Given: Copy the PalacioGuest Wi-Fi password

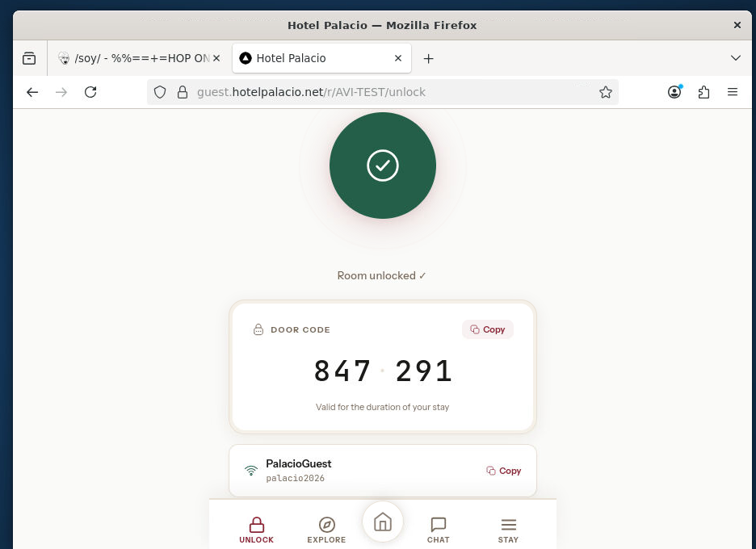Looking at the screenshot, I should (x=504, y=471).
